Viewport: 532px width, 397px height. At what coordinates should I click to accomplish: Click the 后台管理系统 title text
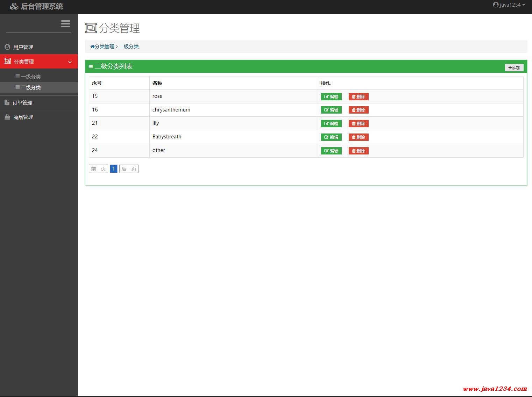coord(42,6)
